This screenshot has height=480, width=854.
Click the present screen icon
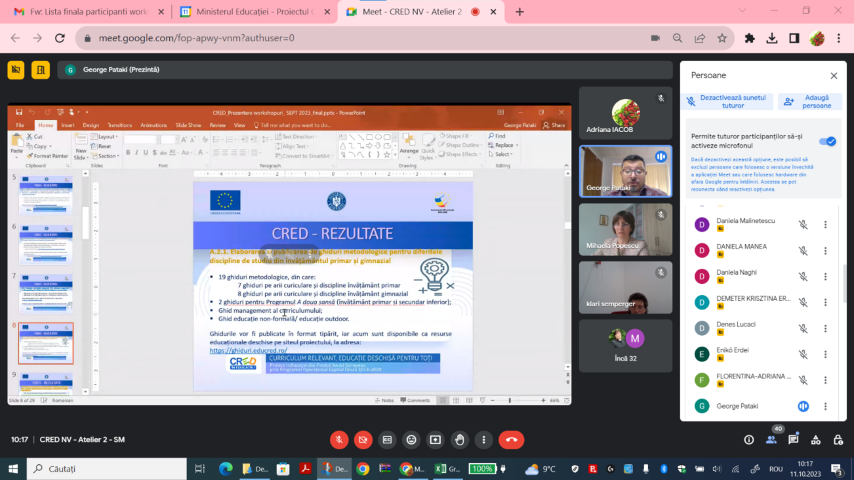click(x=435, y=439)
